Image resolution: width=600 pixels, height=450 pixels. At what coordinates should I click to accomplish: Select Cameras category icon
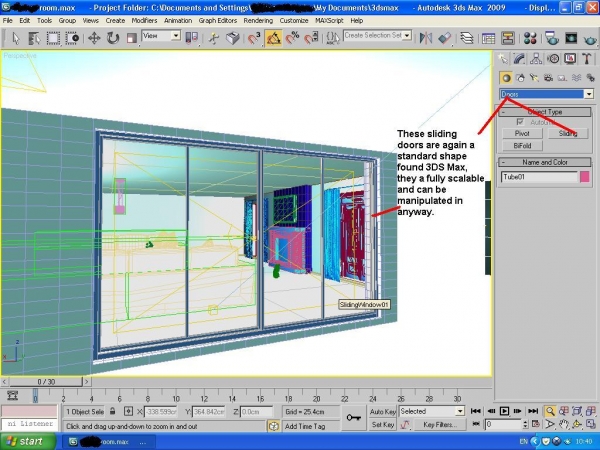[548, 78]
